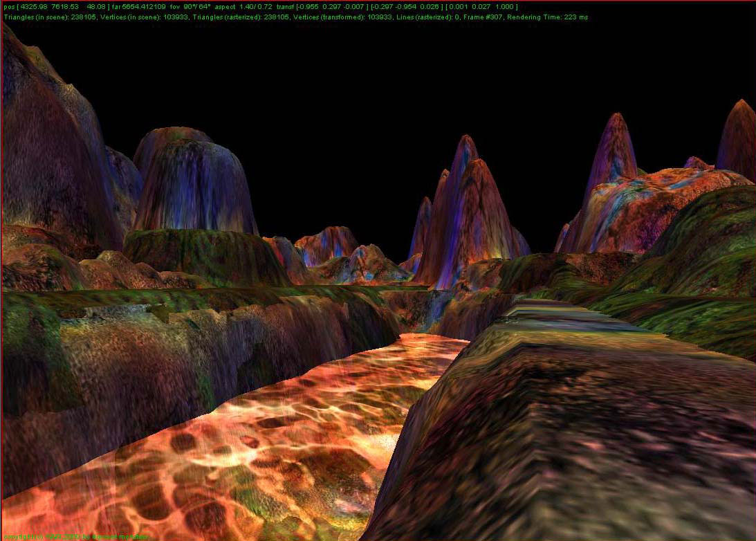Click the 'aspect 1.40/0.72' readout
Screen dimensions: 756x541
point(246,7)
